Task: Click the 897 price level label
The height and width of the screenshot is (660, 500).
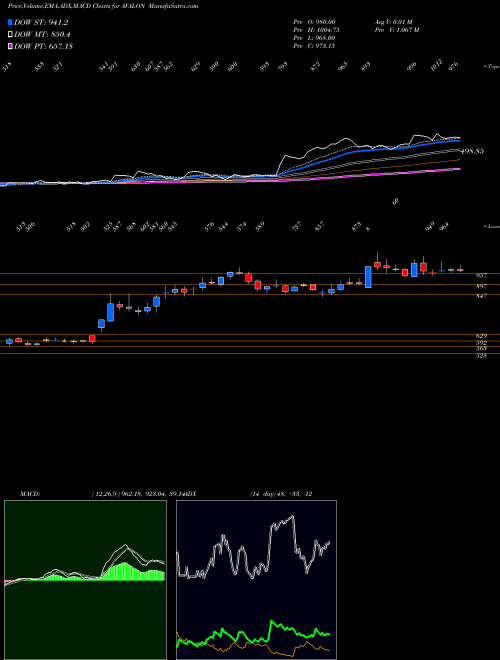Action: [x=481, y=286]
